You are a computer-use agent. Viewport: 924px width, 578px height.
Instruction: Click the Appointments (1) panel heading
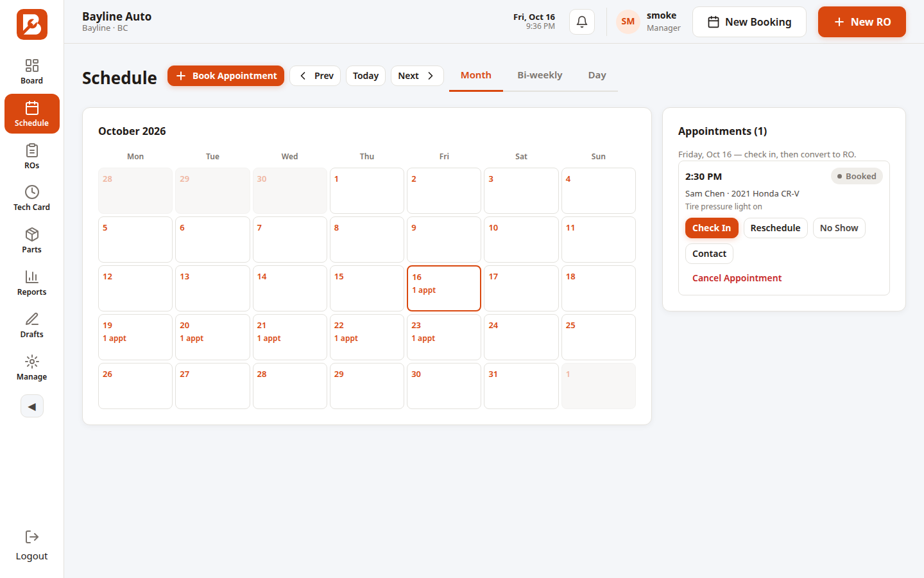pos(723,131)
